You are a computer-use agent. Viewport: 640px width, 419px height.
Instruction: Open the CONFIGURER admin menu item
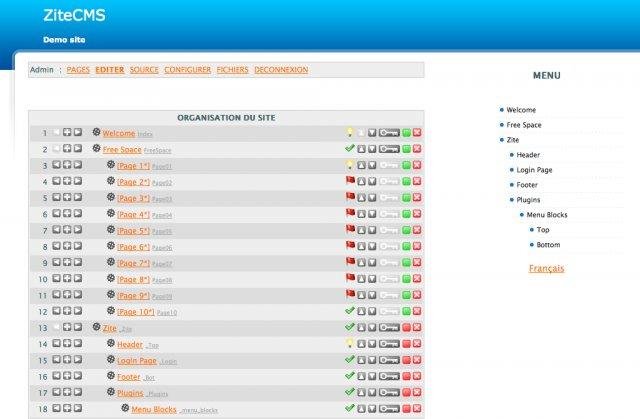click(x=188, y=70)
